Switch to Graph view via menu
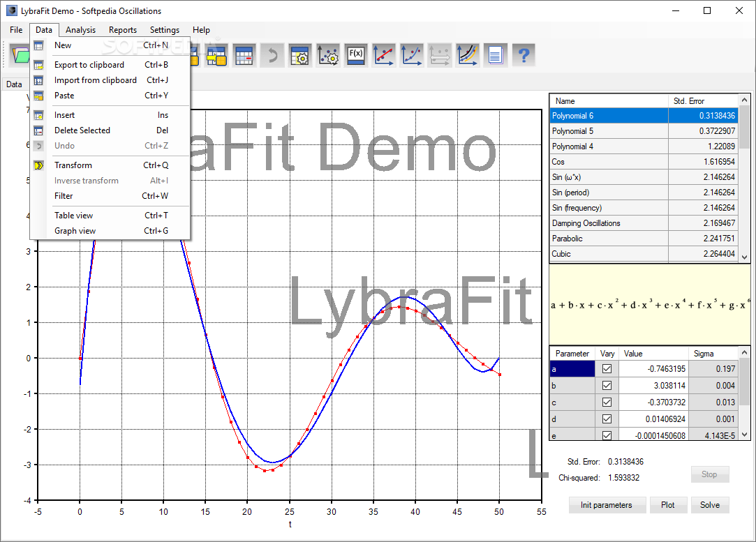 pyautogui.click(x=110, y=231)
